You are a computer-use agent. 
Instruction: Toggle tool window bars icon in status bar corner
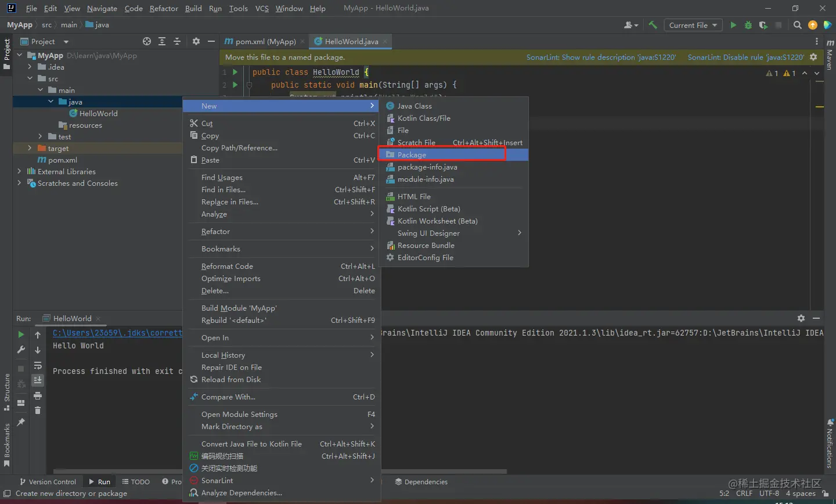tap(7, 494)
